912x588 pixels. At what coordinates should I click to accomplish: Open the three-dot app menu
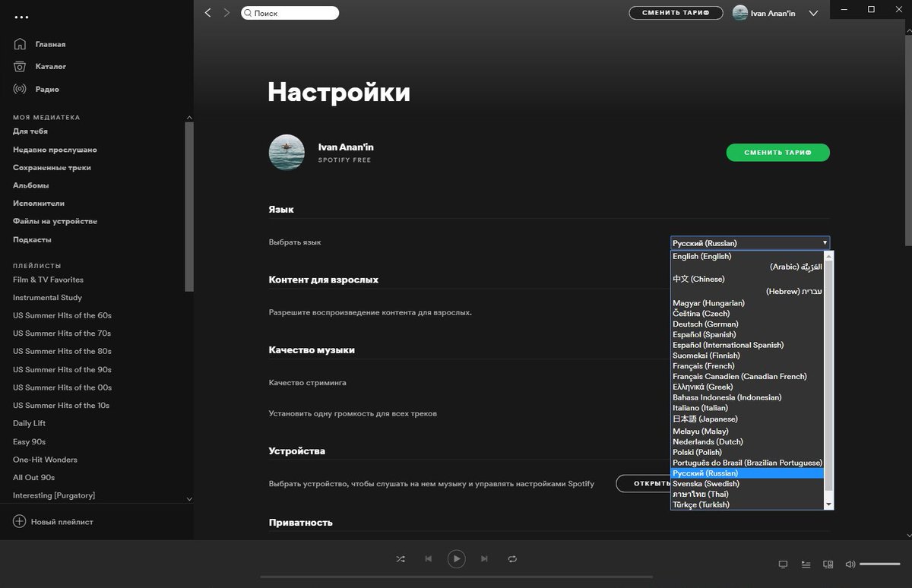pos(21,17)
